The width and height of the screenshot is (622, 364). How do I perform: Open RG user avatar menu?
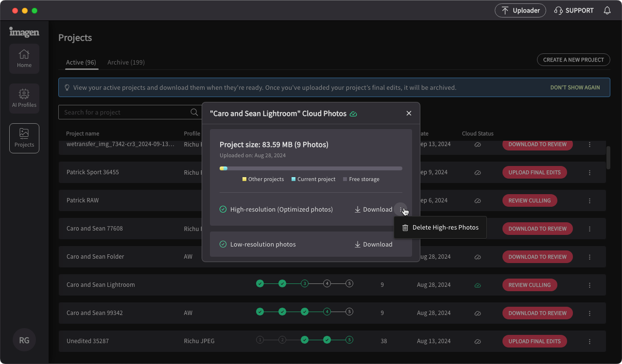tap(24, 340)
